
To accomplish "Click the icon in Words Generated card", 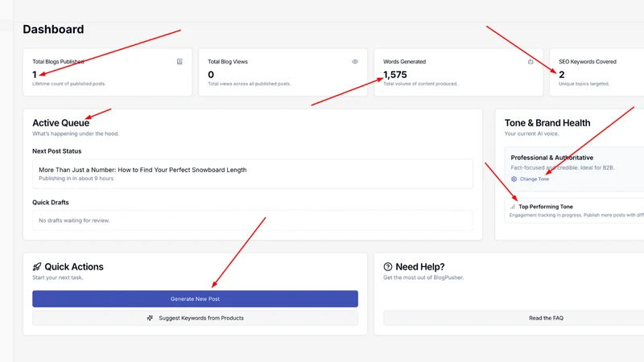I will (x=530, y=62).
